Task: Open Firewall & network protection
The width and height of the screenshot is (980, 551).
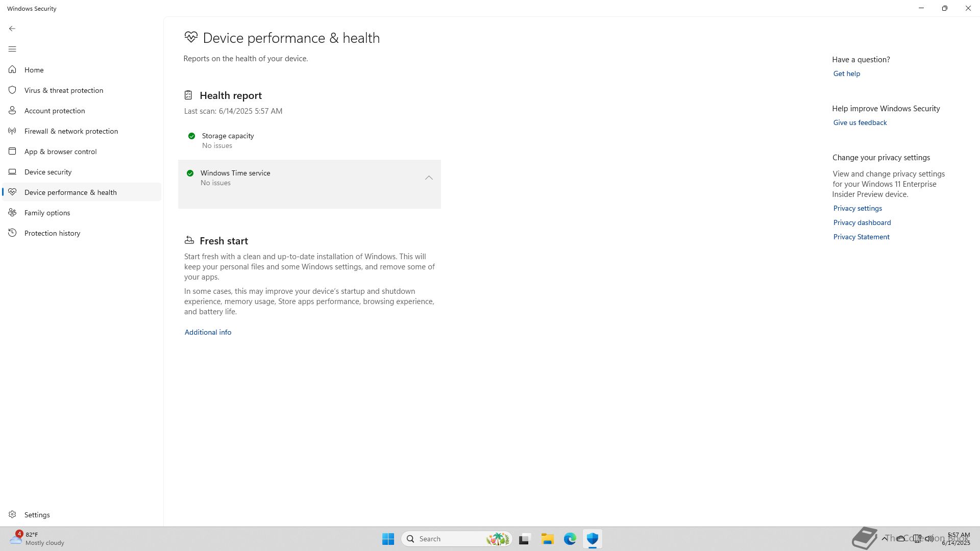Action: (71, 131)
